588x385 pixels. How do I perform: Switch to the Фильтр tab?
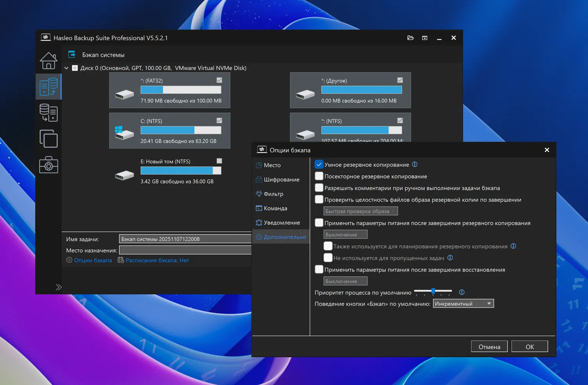coord(281,194)
